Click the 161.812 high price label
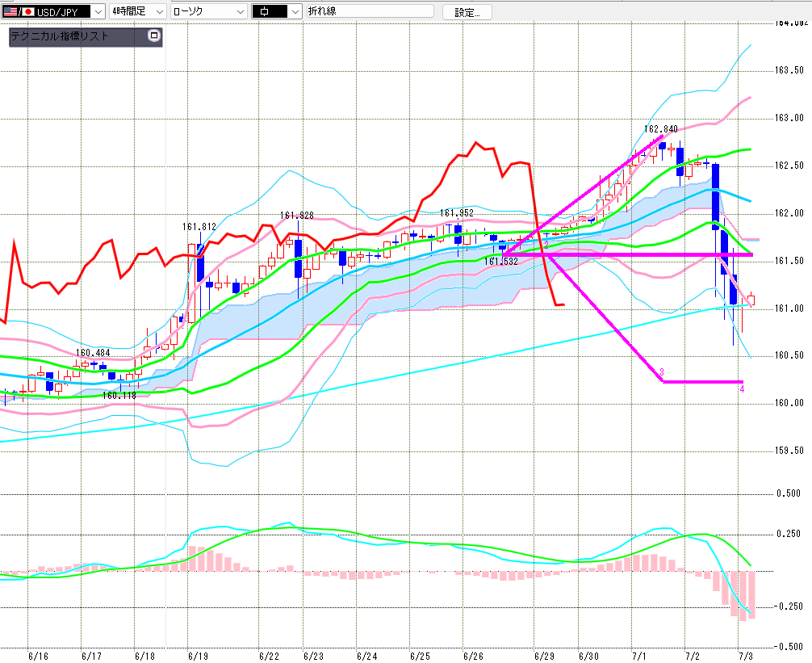This screenshot has width=812, height=663. point(199,227)
